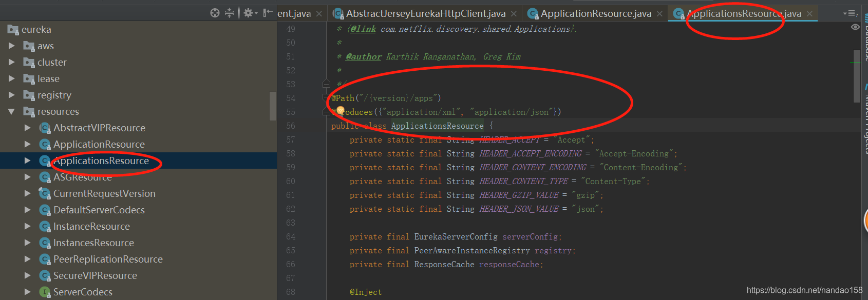Click the Collapse All icon in project panel

point(229,13)
